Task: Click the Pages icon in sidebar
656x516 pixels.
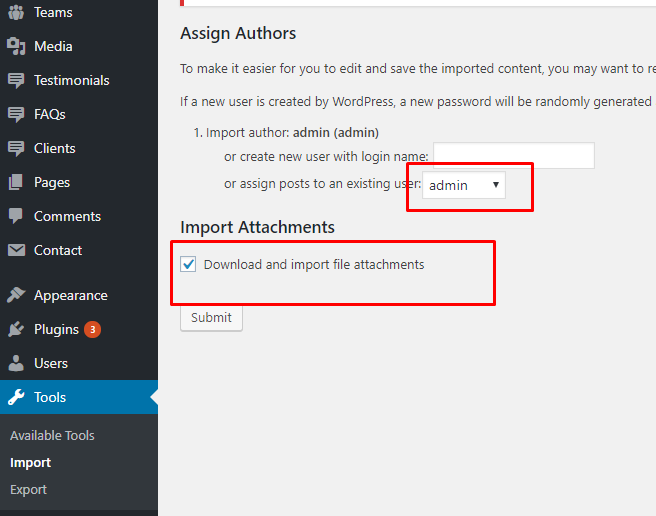Action: [x=16, y=182]
